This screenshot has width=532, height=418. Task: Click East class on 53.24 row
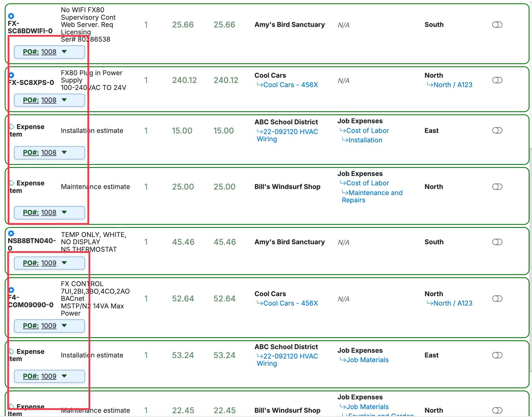coord(432,355)
